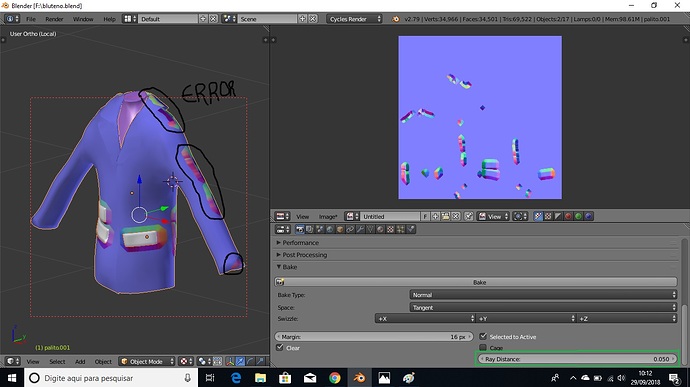Toggle color-only channel display (checker icon)
Image resolution: width=690 pixels, height=387 pixels.
[548, 216]
